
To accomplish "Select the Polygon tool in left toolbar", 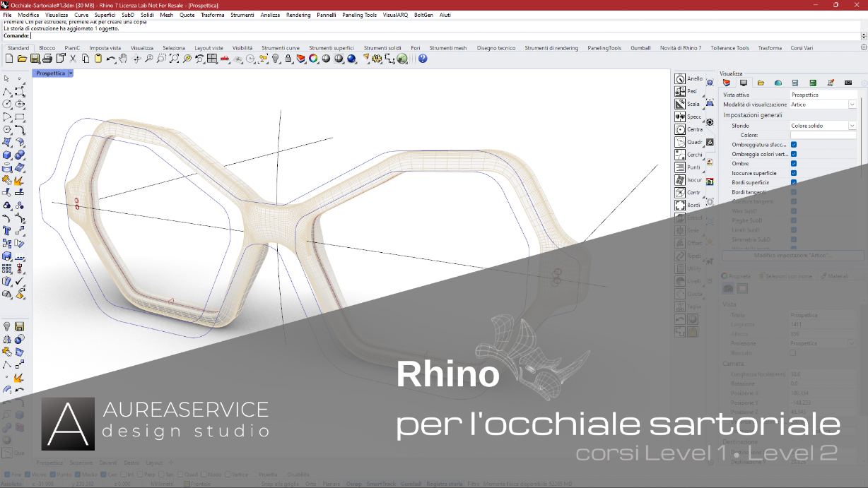I will point(7,129).
